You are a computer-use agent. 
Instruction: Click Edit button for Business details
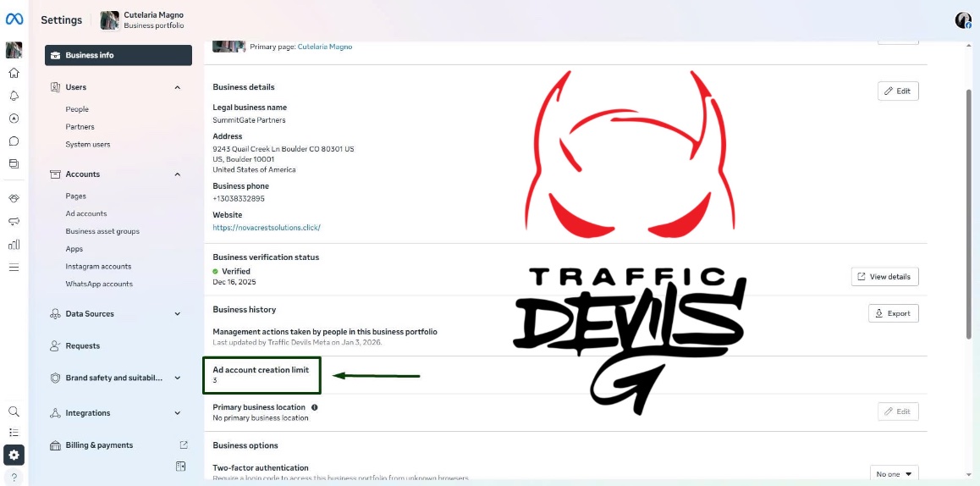[x=898, y=91]
